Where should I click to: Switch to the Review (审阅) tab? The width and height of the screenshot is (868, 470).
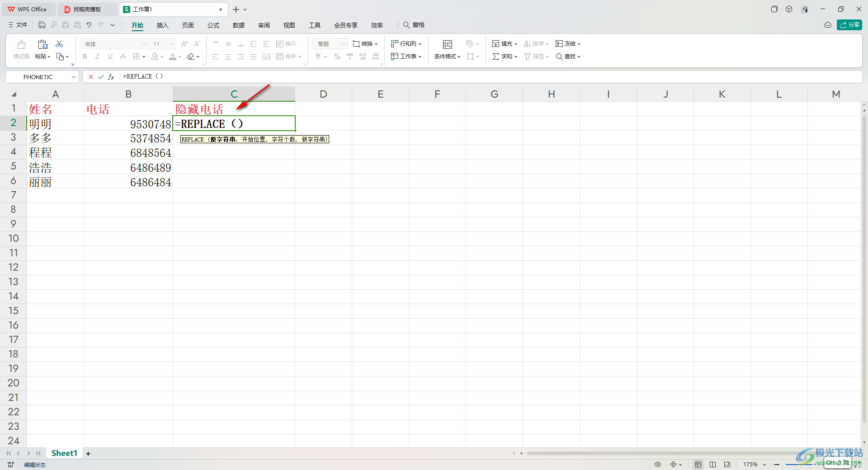coord(264,25)
